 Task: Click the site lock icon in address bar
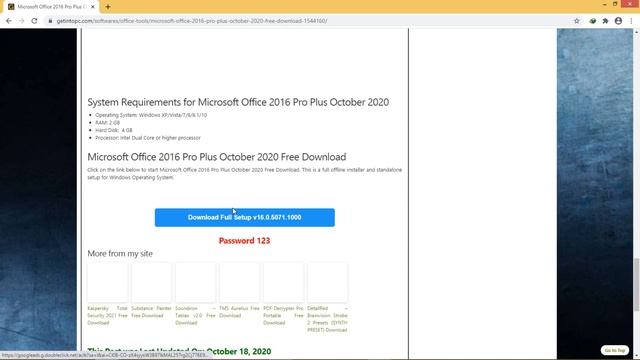tap(50, 21)
